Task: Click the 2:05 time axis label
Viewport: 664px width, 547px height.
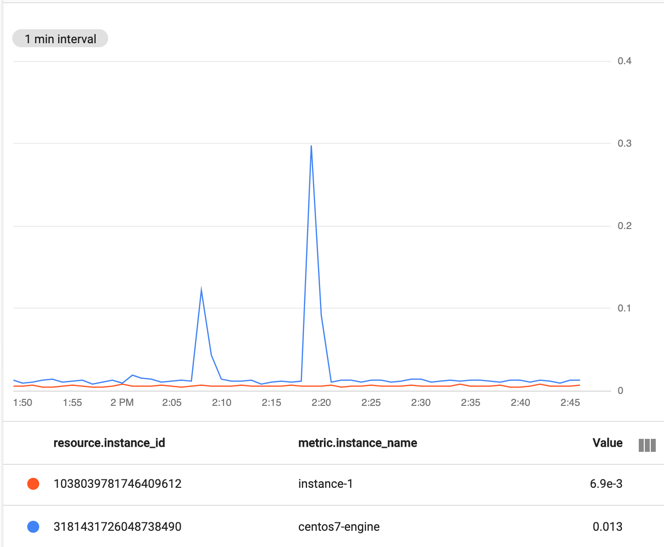Action: [x=172, y=403]
